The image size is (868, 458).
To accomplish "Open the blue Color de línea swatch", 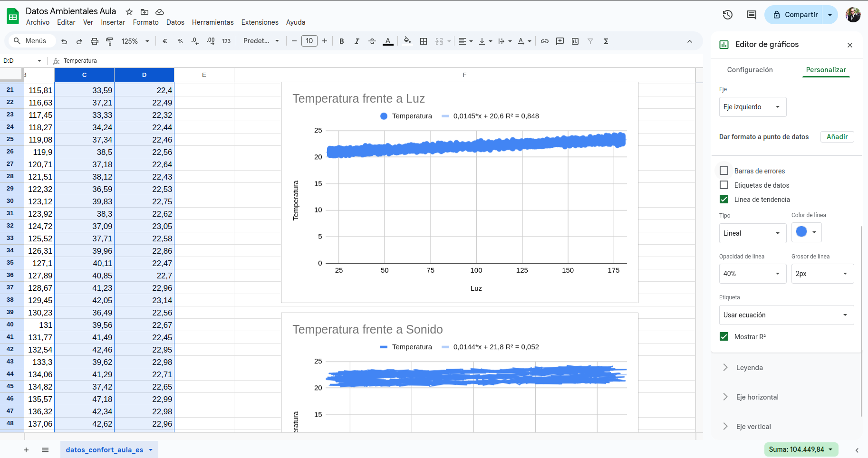I will click(806, 232).
